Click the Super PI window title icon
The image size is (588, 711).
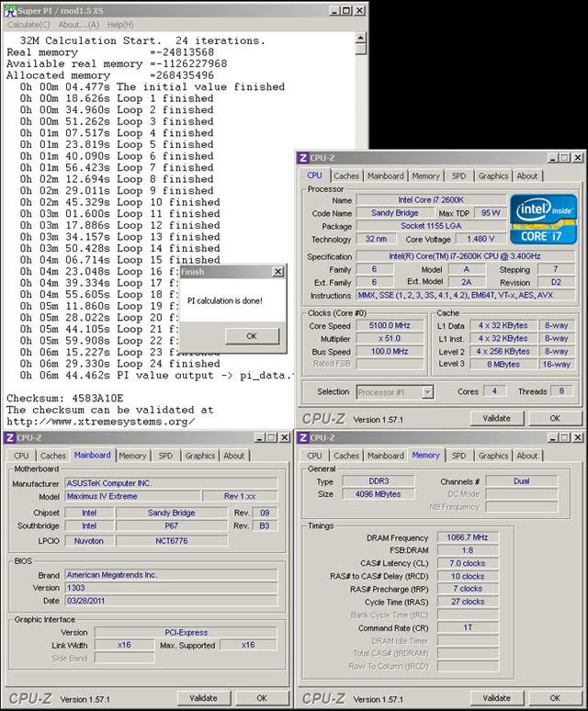[x=10, y=10]
